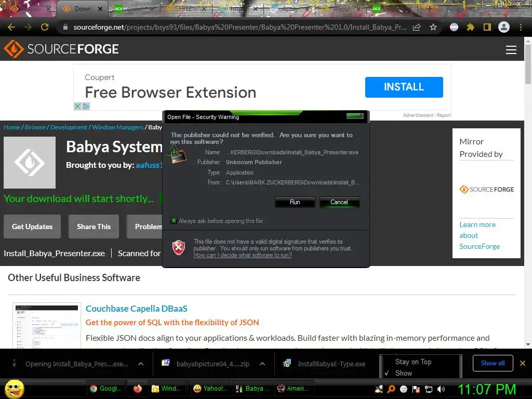Open Learn more about SourceForge link
This screenshot has height=399, width=532.
pyautogui.click(x=480, y=235)
